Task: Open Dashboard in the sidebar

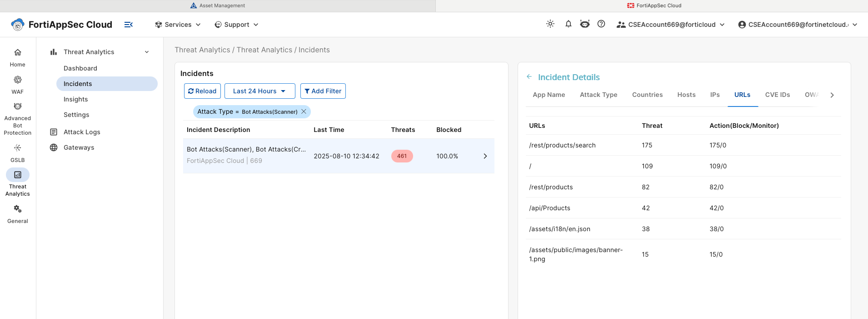Action: pos(80,68)
